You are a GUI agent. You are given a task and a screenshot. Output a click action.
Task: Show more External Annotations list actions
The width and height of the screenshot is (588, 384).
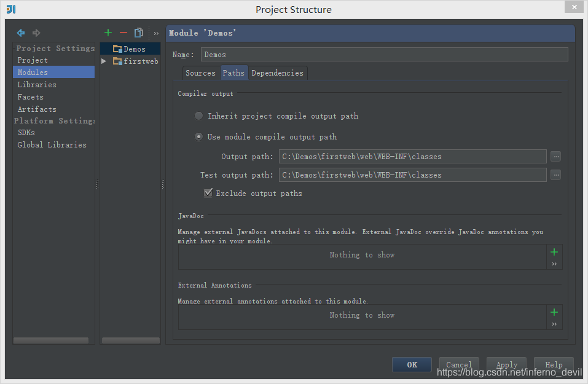[554, 324]
